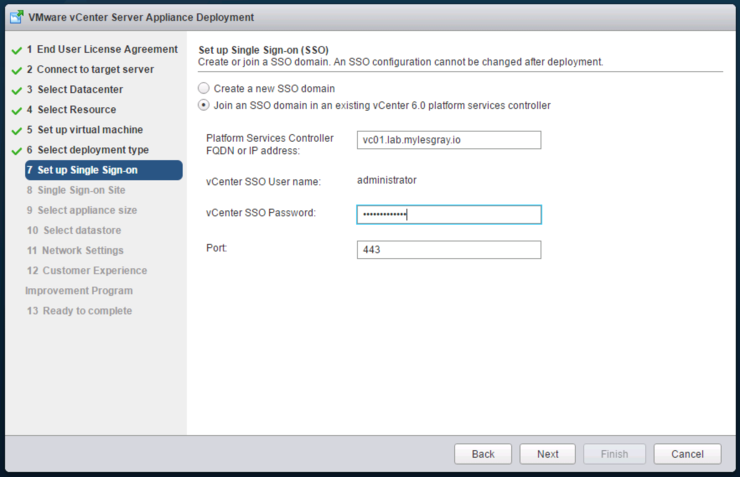Go to step 6 Select deployment type
The height and width of the screenshot is (477, 740).
click(x=88, y=150)
